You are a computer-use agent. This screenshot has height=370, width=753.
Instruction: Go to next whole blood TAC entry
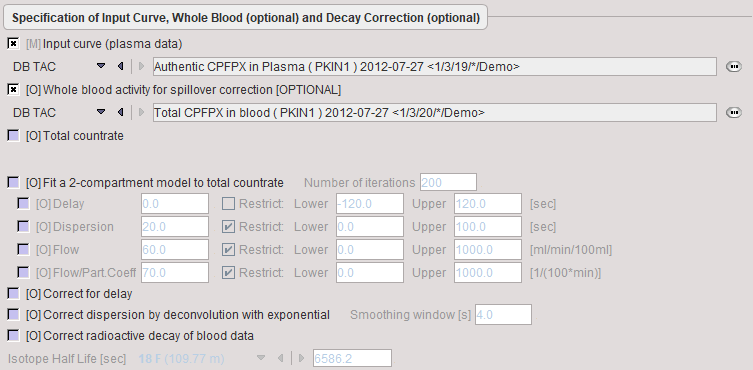[141, 112]
